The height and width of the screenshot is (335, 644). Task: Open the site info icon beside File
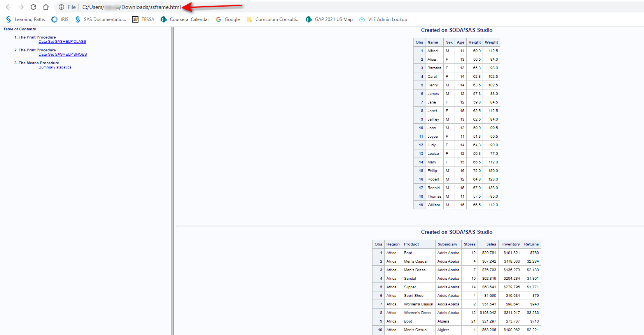coord(61,7)
